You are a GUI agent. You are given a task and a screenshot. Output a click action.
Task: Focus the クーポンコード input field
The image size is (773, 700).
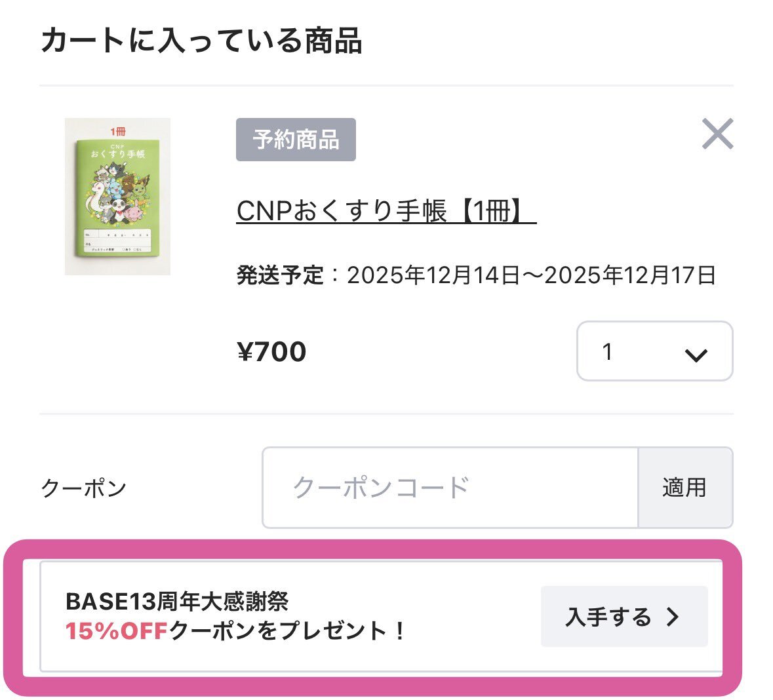pos(450,488)
